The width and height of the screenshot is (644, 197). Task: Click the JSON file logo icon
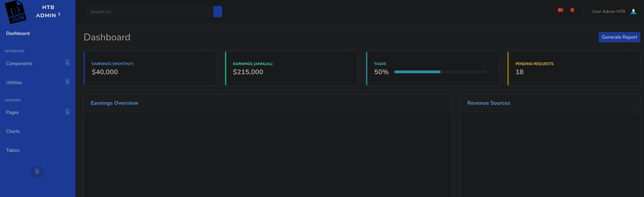16,12
